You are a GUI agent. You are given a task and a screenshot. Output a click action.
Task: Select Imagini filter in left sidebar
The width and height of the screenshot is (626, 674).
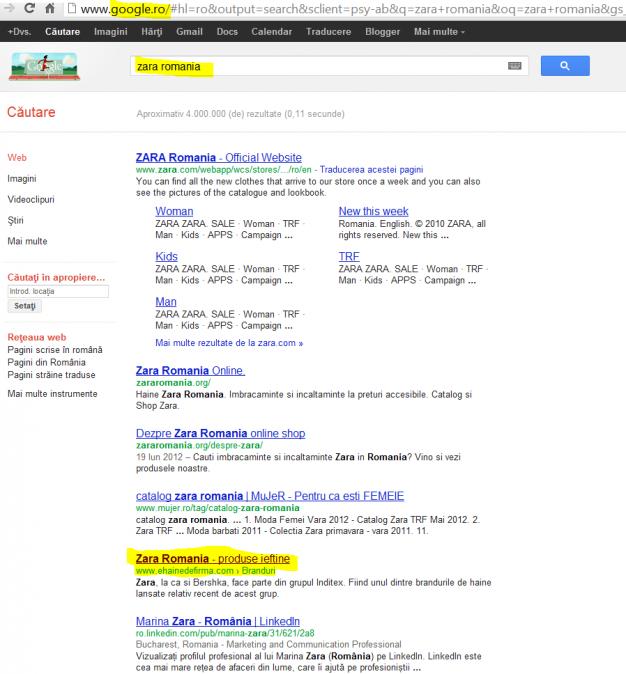pos(22,178)
